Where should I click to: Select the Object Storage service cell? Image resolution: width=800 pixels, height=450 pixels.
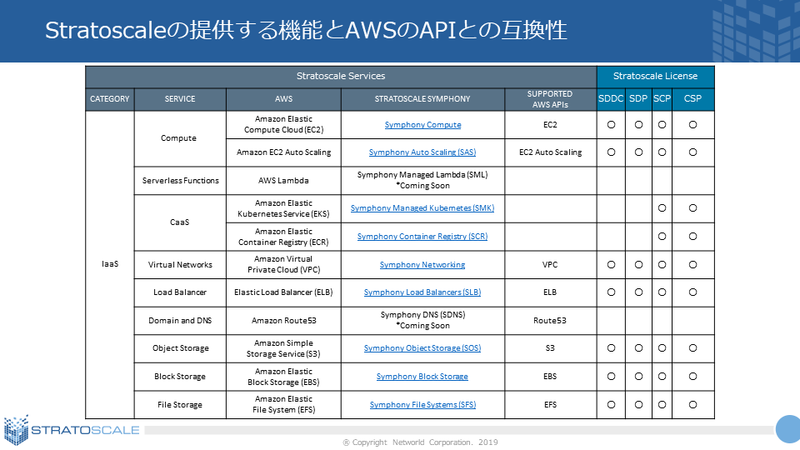tap(180, 348)
